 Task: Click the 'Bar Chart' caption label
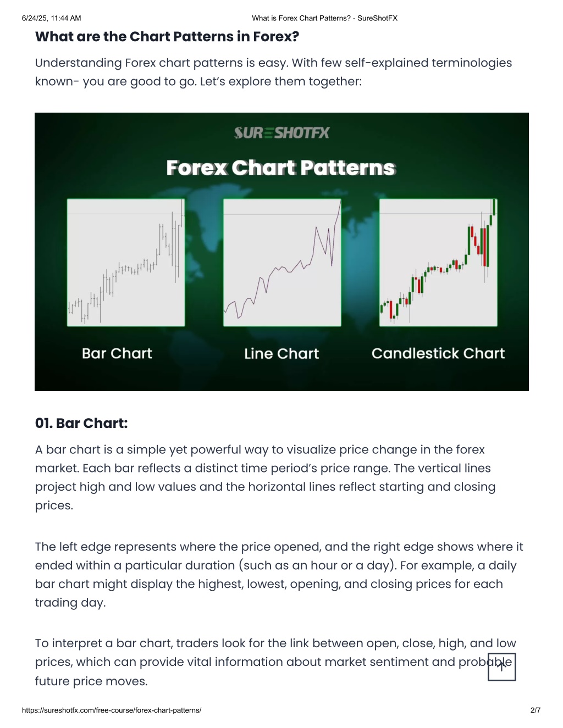(x=117, y=353)
